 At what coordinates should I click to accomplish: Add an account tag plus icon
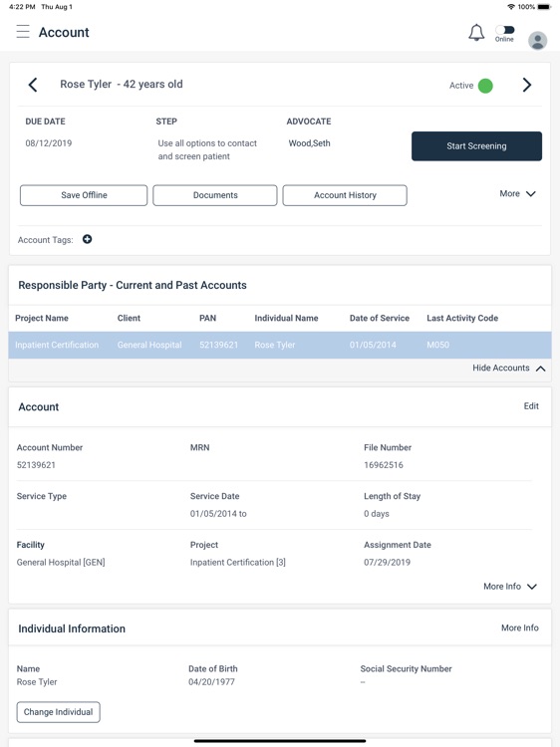[88, 239]
